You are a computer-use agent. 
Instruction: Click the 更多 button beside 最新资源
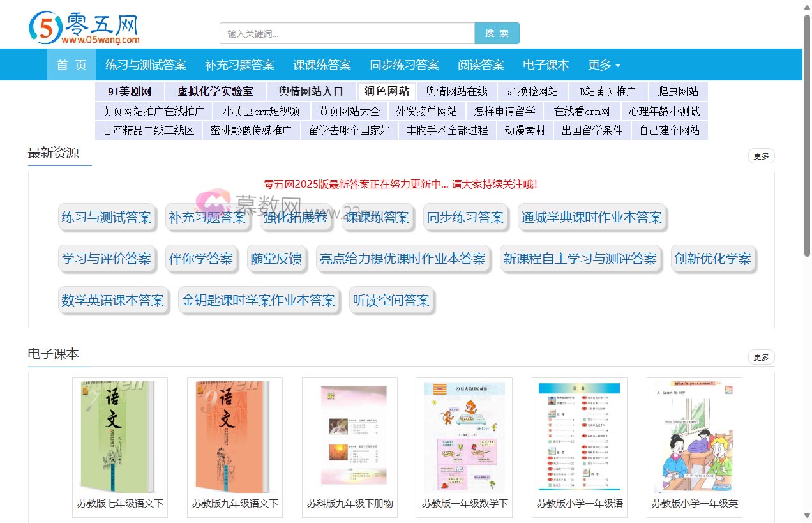(x=761, y=155)
